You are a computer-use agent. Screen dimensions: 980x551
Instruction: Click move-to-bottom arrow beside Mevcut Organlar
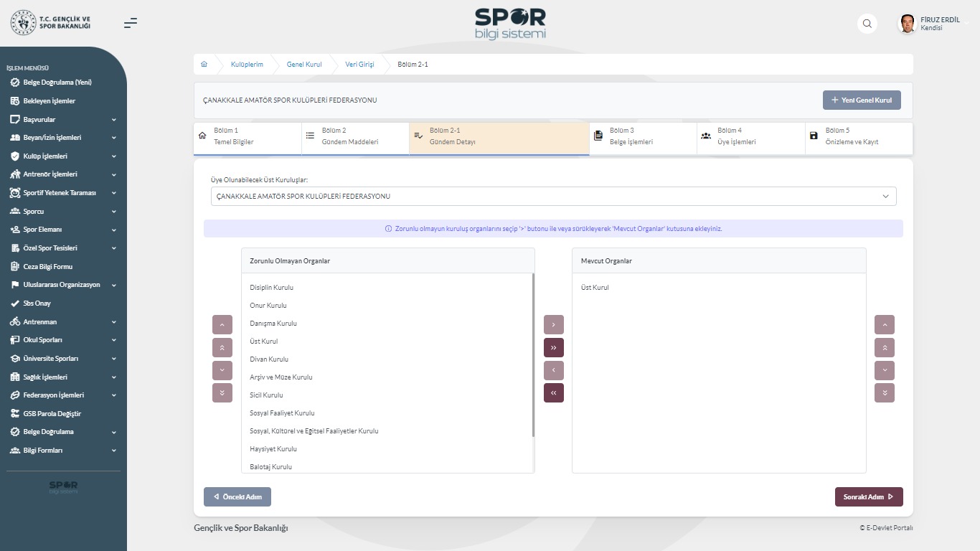[885, 393]
